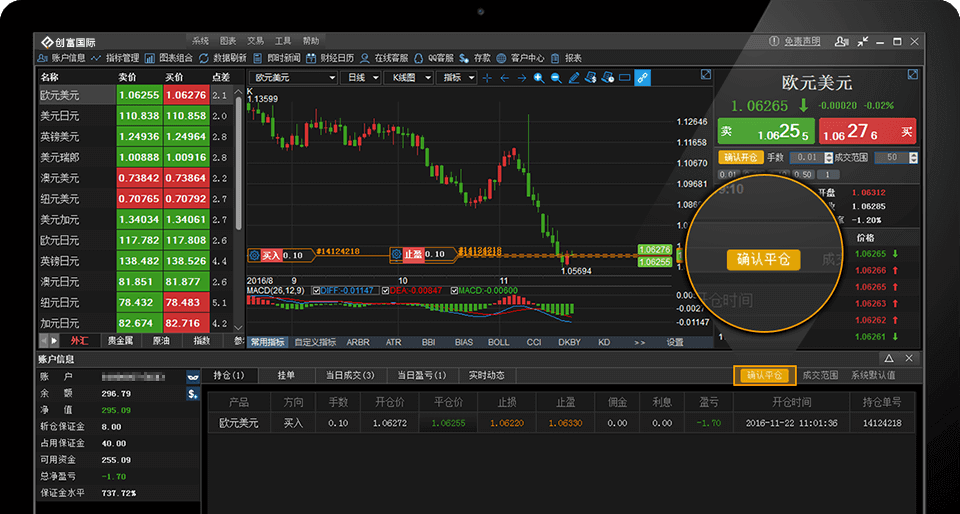Click gear icon on 止盈 marker
The width and height of the screenshot is (960, 514).
396,254
